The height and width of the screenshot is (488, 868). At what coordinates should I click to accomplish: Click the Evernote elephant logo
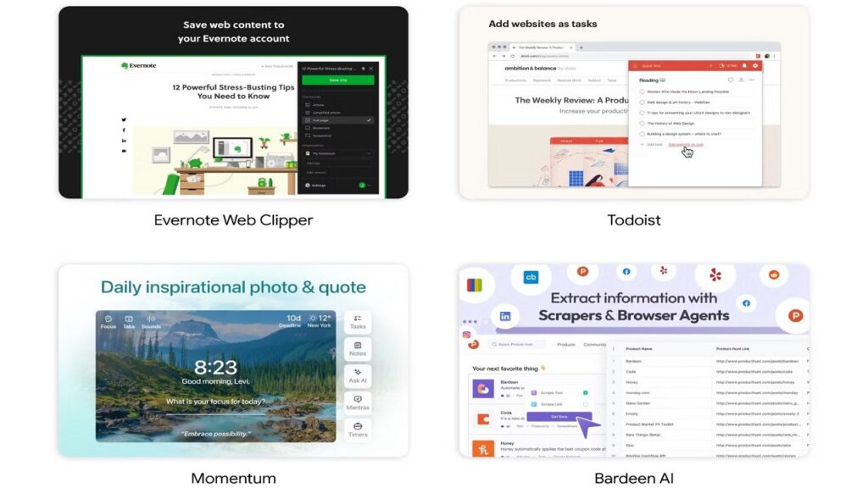125,65
